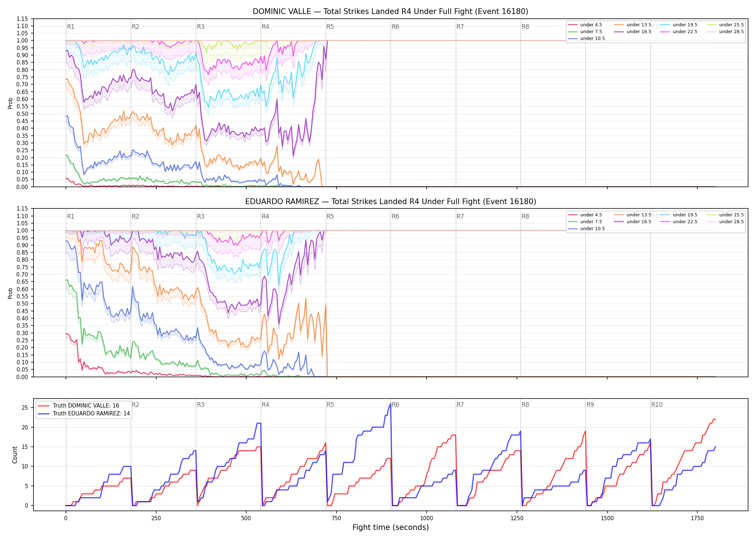Click 0.50 tick on Dominic Valle Prob axis
Viewport: 756px width, 540px height.
click(x=22, y=114)
